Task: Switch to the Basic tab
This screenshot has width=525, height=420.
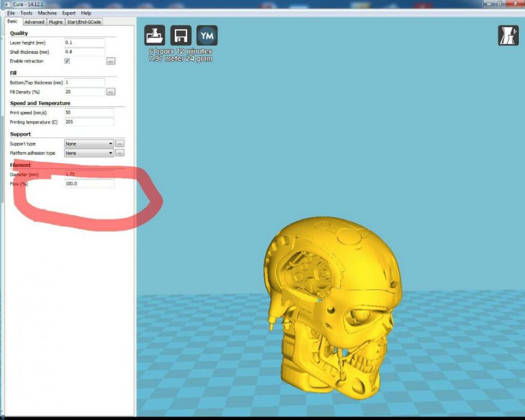Action: click(x=13, y=21)
